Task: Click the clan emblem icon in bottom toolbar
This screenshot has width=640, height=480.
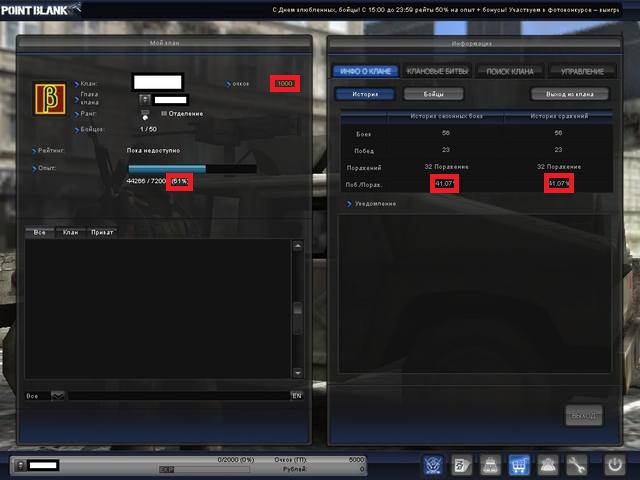Action: click(434, 464)
